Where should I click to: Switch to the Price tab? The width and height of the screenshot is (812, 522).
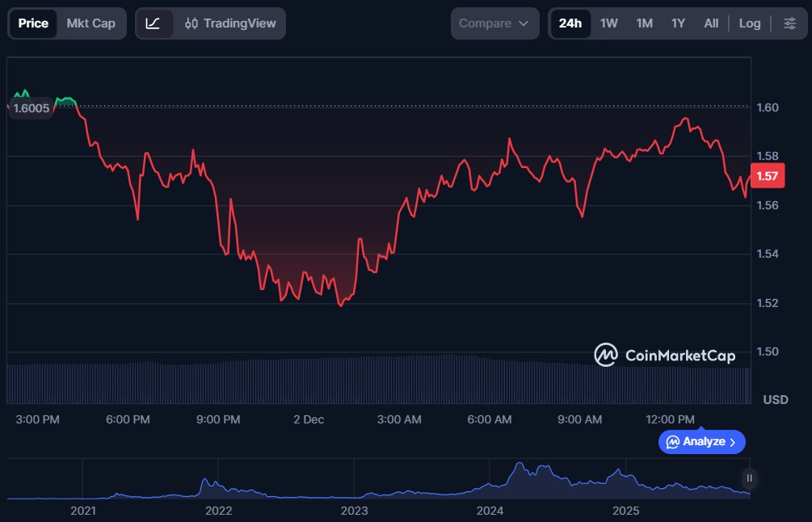pos(33,23)
